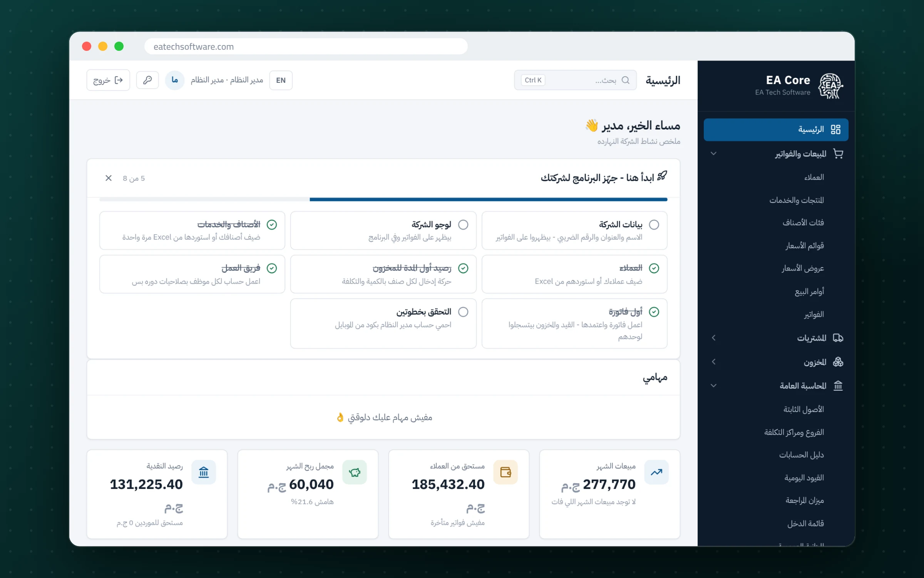
Task: Open the رصيد أول المدة للمخزون step
Action: click(x=383, y=274)
